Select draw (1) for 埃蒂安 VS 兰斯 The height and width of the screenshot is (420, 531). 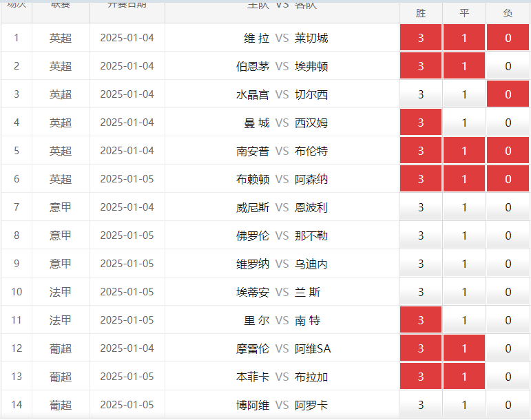[464, 292]
